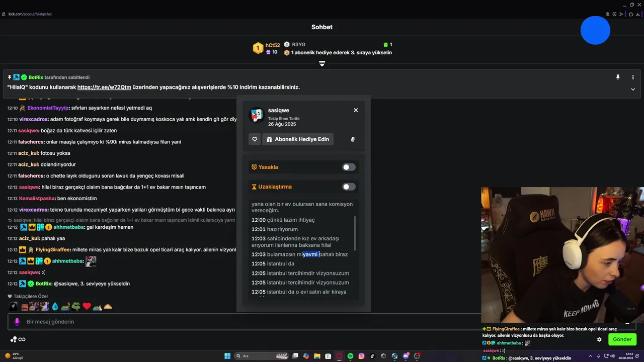The image size is (644, 362).
Task: Open Microsoft Store from taskbar
Action: tap(328, 356)
